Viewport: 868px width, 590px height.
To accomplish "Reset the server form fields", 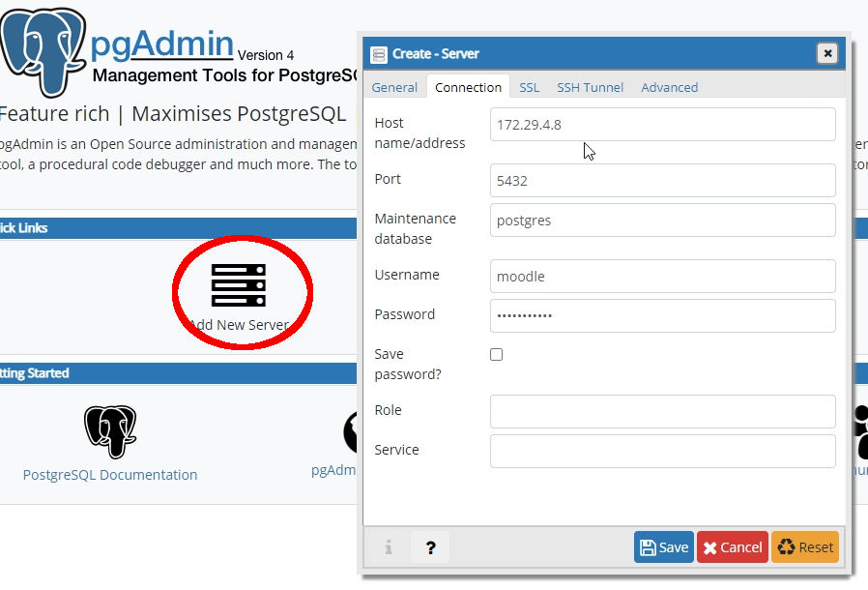I will coord(804,547).
